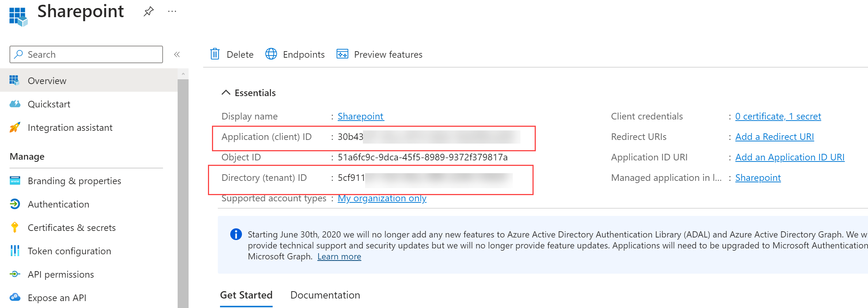Screen dimensions: 868x308
Task: Click the Delete trash icon
Action: click(x=215, y=54)
